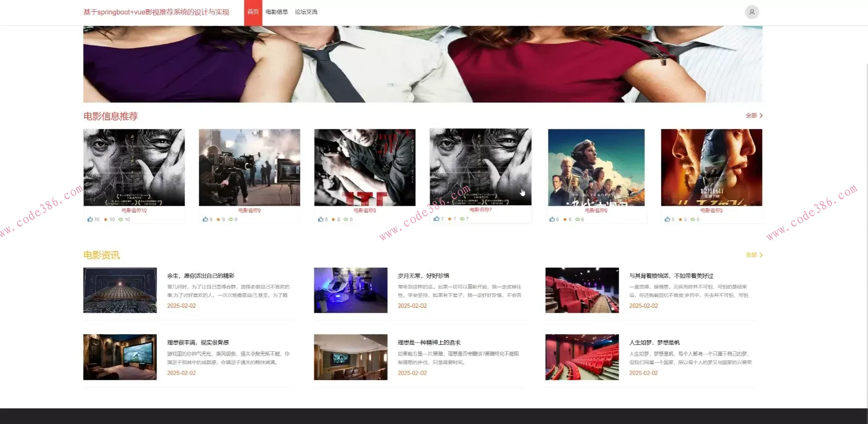
Task: Like 电影名称9 with its thumbs-up icon
Action: tap(205, 219)
